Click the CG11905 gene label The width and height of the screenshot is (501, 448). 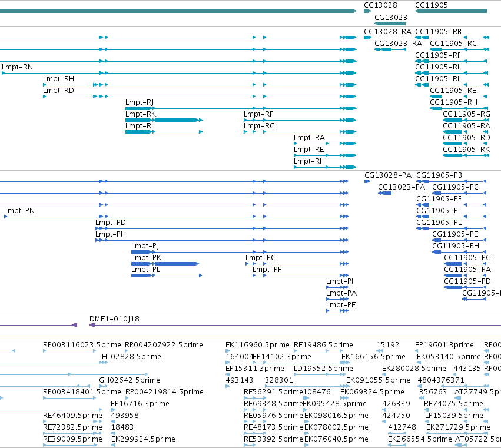click(432, 5)
